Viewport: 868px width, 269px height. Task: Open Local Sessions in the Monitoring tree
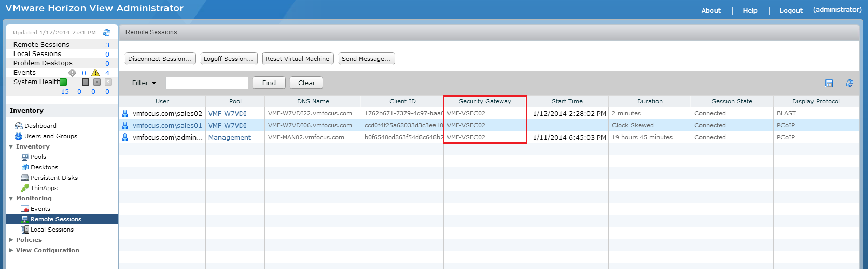coord(52,230)
